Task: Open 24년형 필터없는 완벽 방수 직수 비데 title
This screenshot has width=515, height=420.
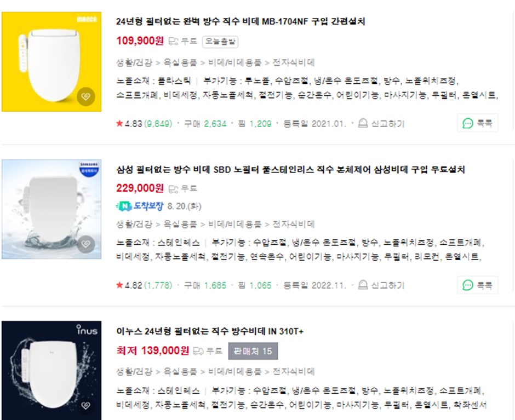Action: tap(241, 22)
